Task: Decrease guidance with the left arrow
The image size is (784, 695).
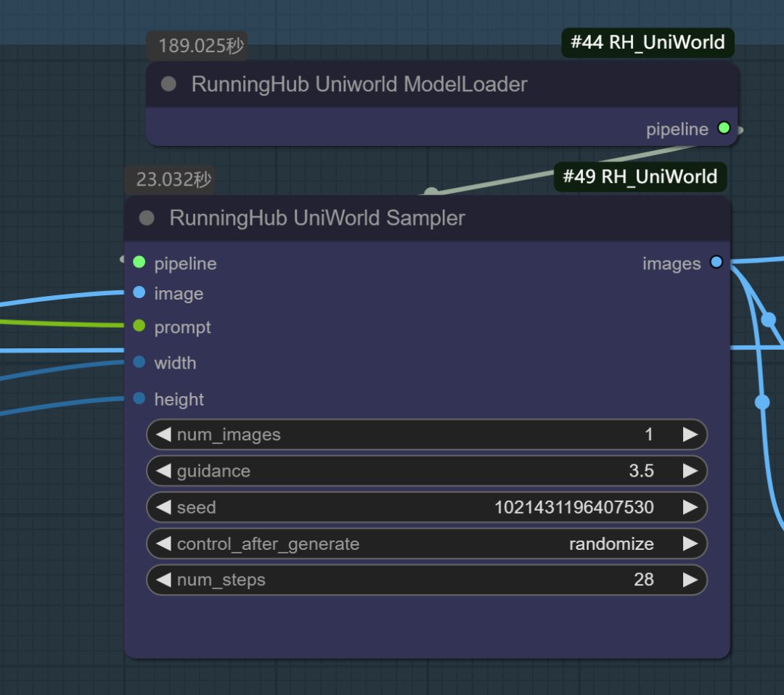Action: [163, 471]
